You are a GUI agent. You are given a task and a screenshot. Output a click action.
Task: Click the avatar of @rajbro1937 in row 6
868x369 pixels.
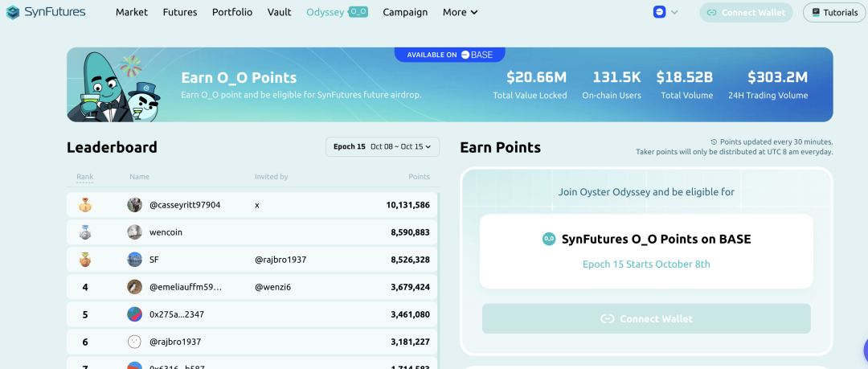pyautogui.click(x=134, y=342)
